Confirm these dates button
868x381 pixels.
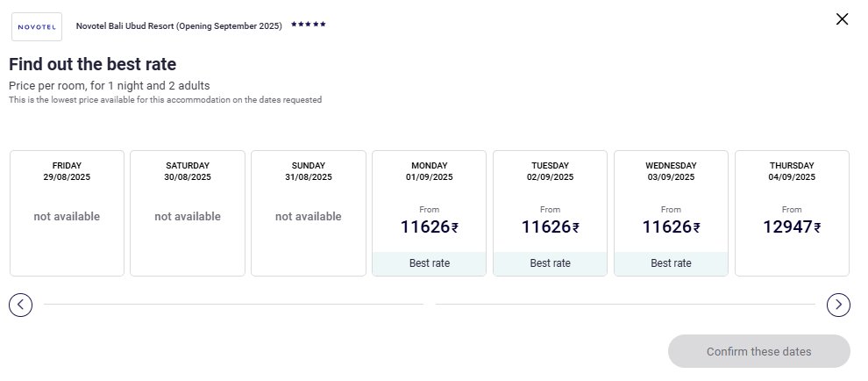[759, 351]
